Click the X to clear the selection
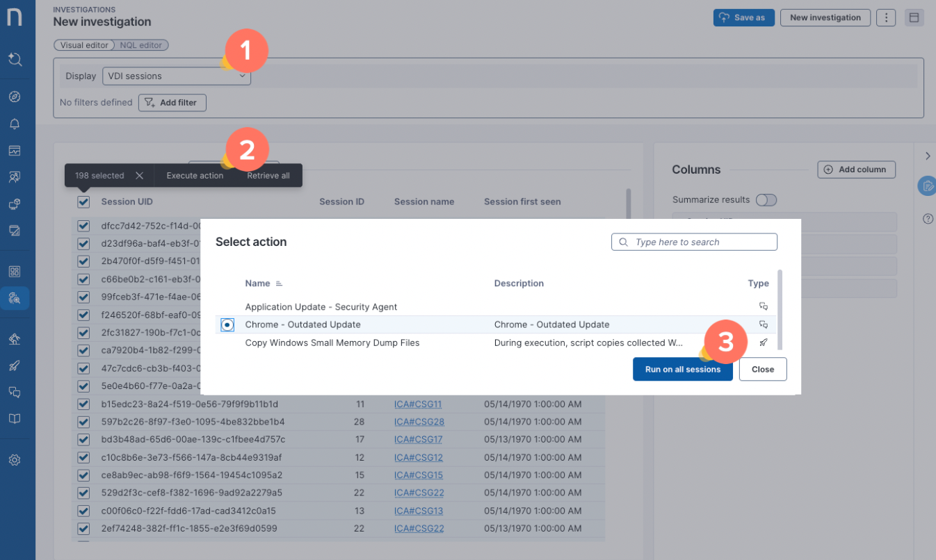The height and width of the screenshot is (560, 936). (x=139, y=176)
